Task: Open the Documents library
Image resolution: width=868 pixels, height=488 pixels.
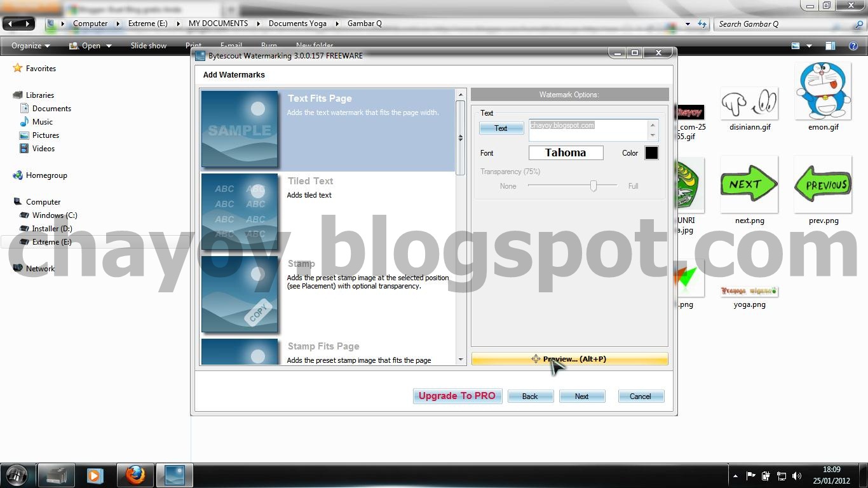Action: click(x=51, y=109)
